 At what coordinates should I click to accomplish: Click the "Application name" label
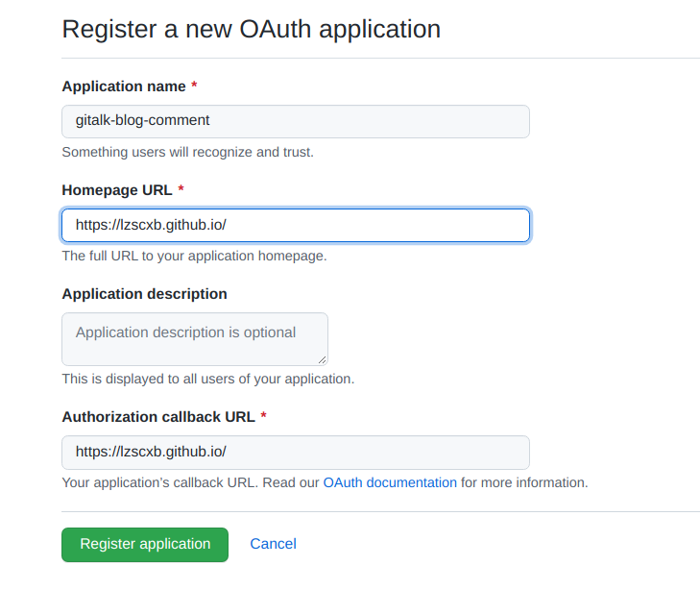(124, 86)
